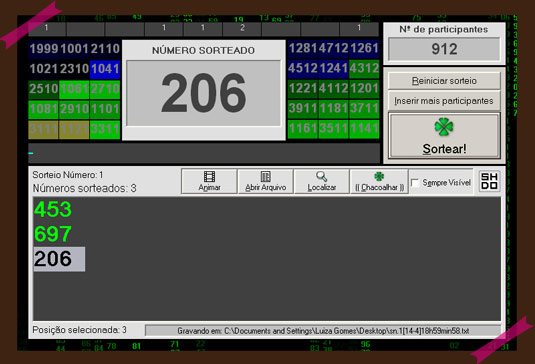The width and height of the screenshot is (535, 364).
Task: Click grid cell 1141
Action: pos(364,129)
